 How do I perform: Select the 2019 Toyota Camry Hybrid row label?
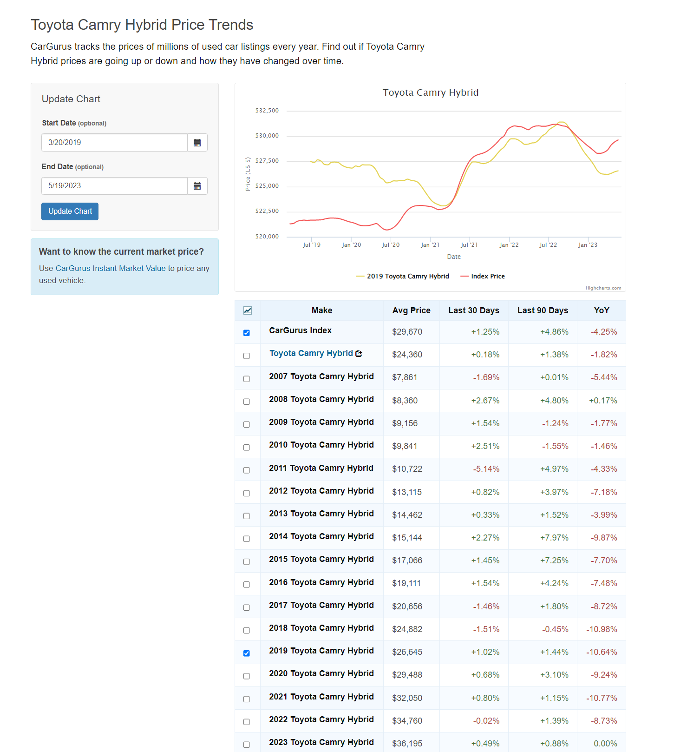[321, 651]
